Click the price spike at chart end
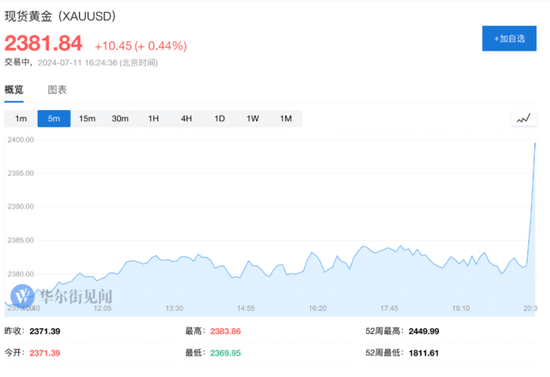Screen dimensions: 550x377 (535, 143)
